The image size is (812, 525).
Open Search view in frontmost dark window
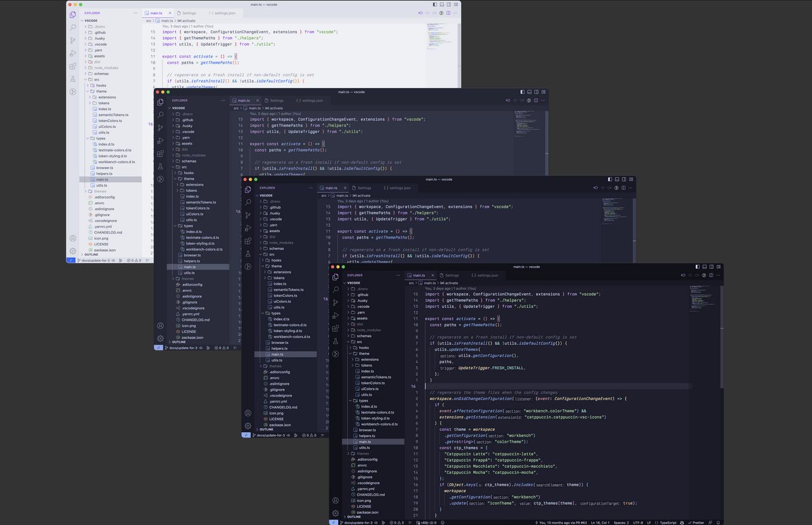pos(336,289)
